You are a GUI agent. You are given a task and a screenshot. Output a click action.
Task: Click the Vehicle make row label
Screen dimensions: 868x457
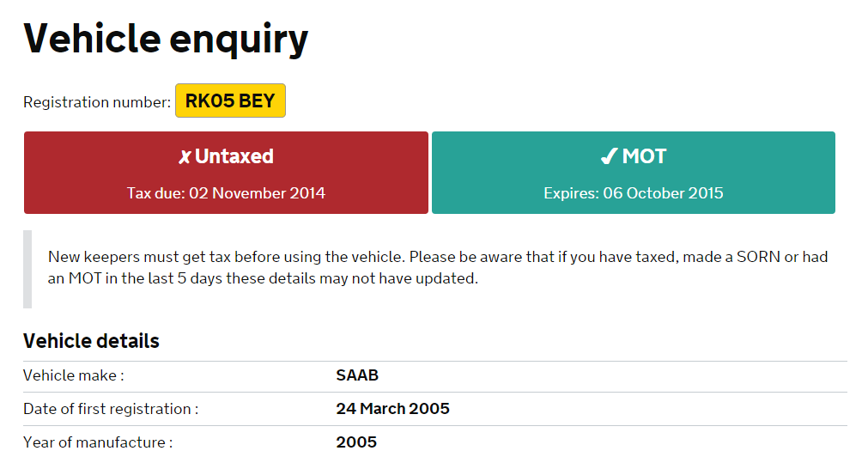[74, 375]
